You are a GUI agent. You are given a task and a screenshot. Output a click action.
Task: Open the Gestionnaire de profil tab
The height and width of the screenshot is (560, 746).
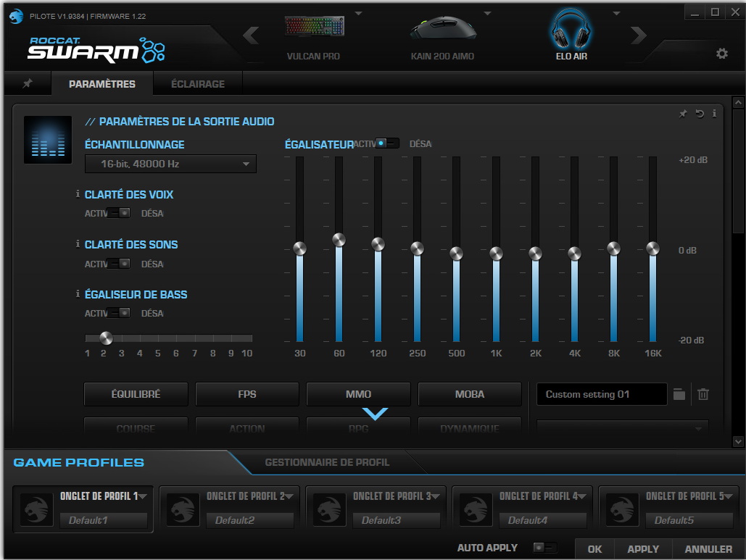click(x=327, y=462)
